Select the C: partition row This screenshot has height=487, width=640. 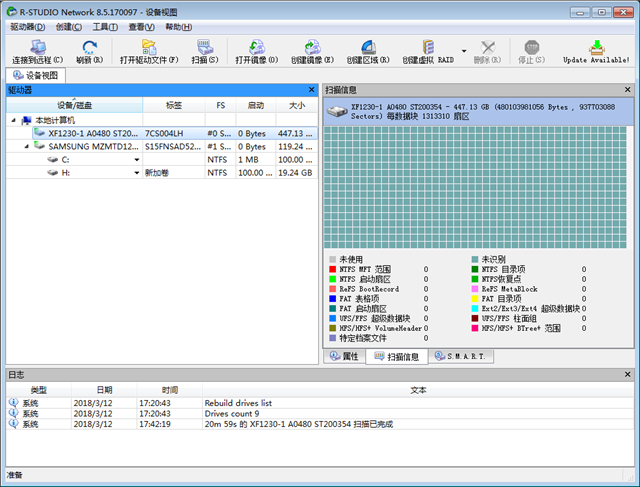[162, 159]
